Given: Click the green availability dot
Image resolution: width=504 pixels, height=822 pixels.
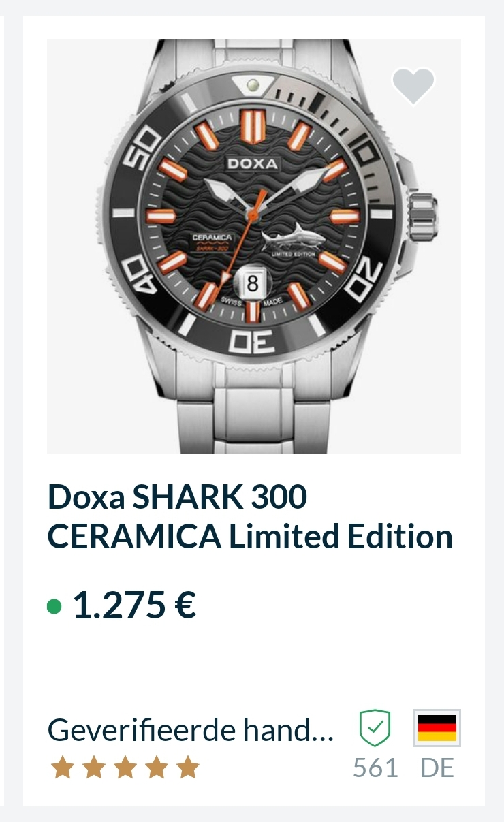Looking at the screenshot, I should pyautogui.click(x=54, y=606).
